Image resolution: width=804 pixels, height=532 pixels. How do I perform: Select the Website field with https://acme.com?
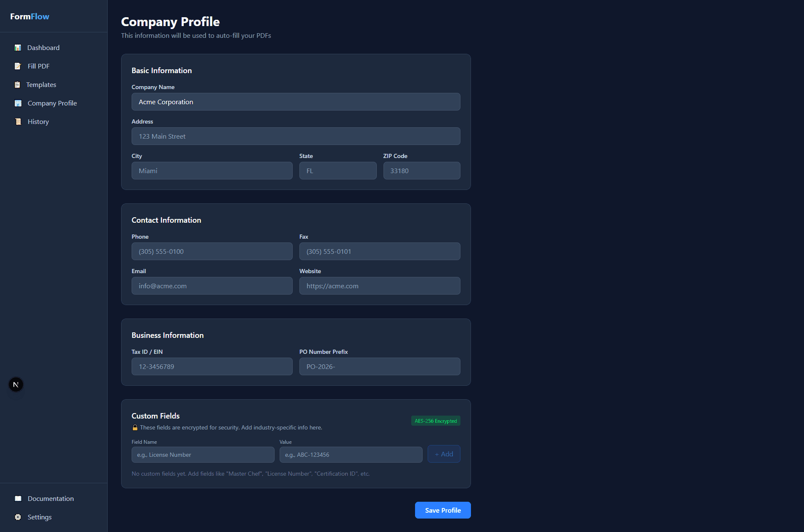(x=379, y=286)
